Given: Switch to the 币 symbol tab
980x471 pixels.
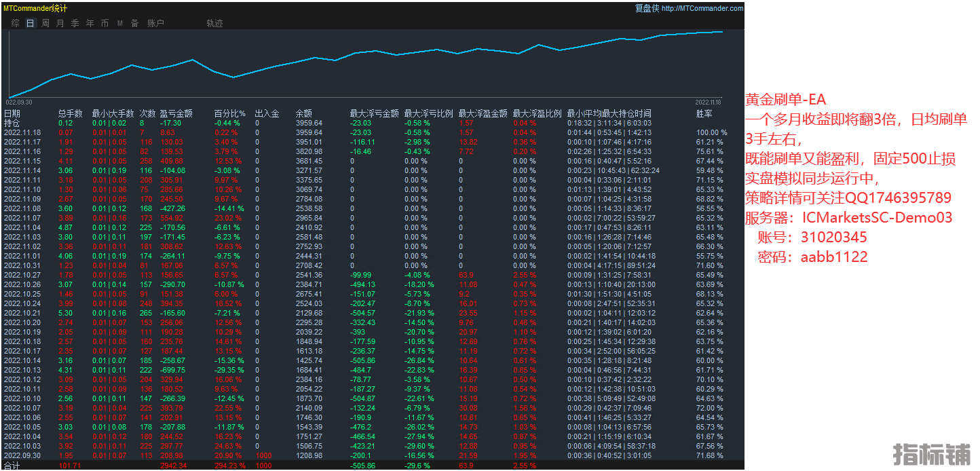Looking at the screenshot, I should pyautogui.click(x=105, y=23).
